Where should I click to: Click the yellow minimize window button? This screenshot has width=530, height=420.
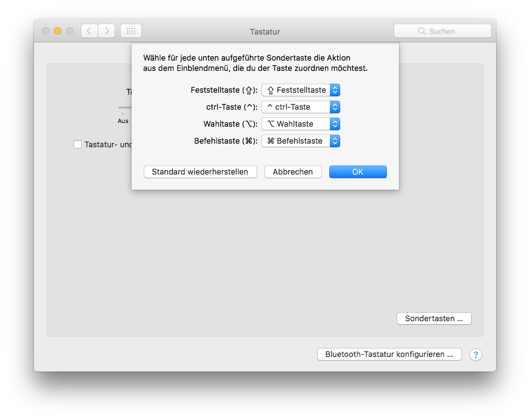pos(58,31)
